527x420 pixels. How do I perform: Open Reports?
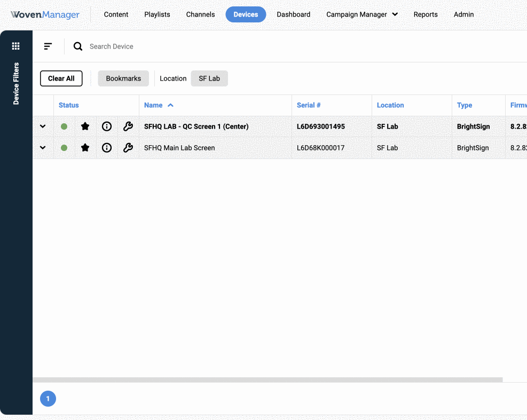[x=426, y=14]
